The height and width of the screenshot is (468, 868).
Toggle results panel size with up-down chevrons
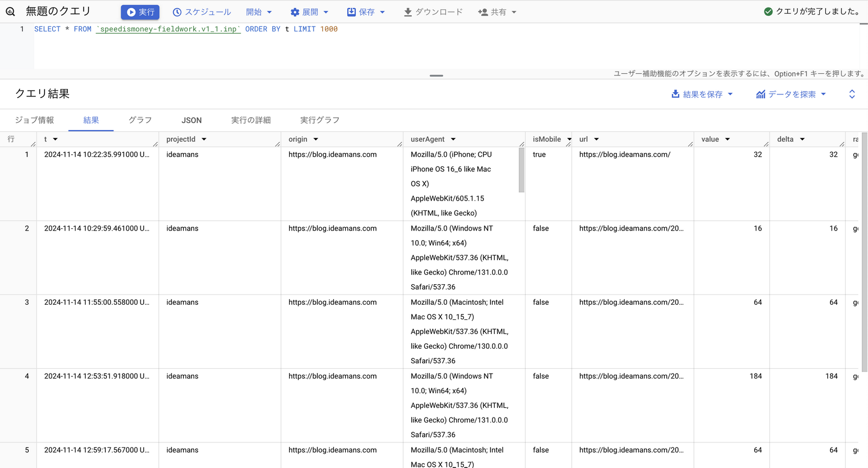[852, 94]
